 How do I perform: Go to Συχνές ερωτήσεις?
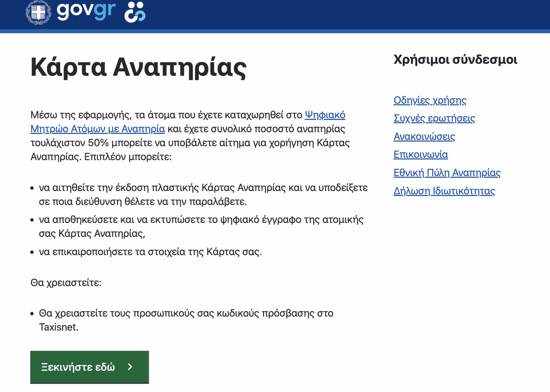point(434,118)
